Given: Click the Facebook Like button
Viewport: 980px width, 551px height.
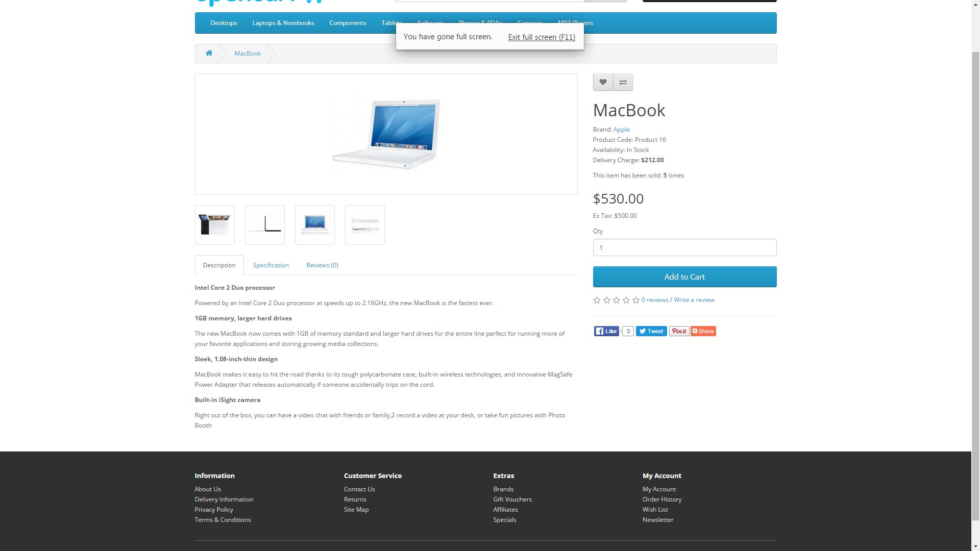Looking at the screenshot, I should [x=606, y=331].
